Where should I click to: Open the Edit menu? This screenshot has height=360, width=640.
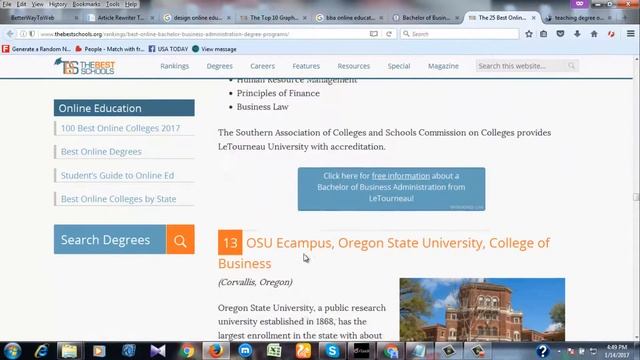point(21,4)
